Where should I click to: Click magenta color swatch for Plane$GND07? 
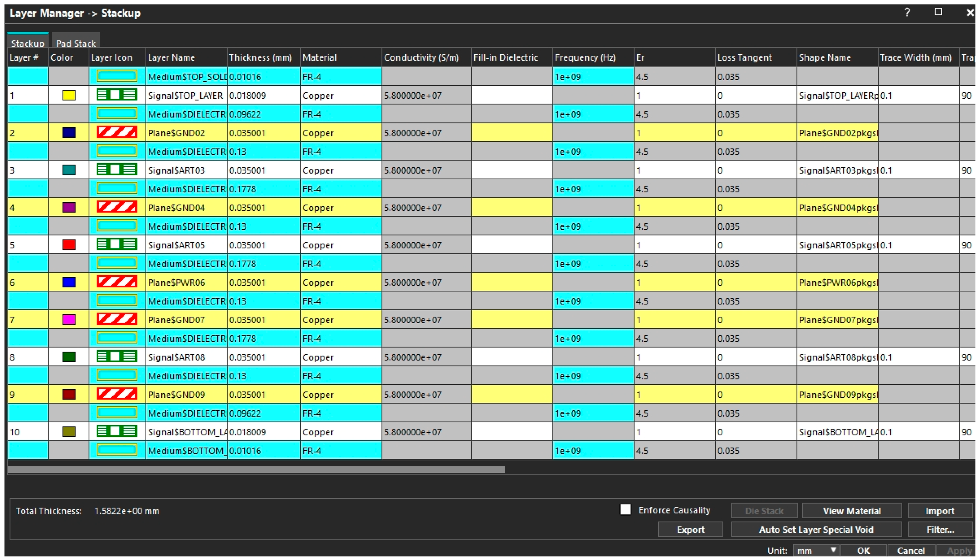tap(69, 319)
